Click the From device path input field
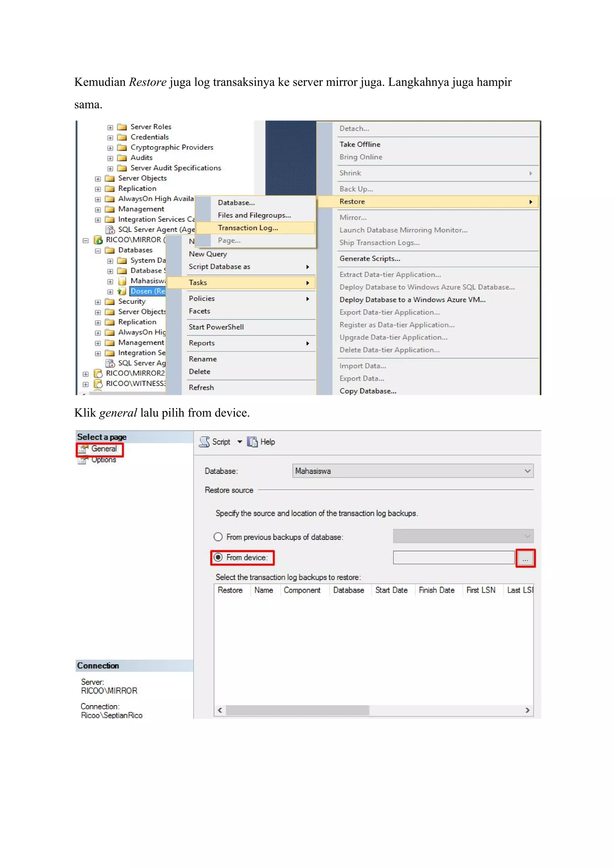Image resolution: width=614 pixels, height=868 pixels. (x=453, y=558)
